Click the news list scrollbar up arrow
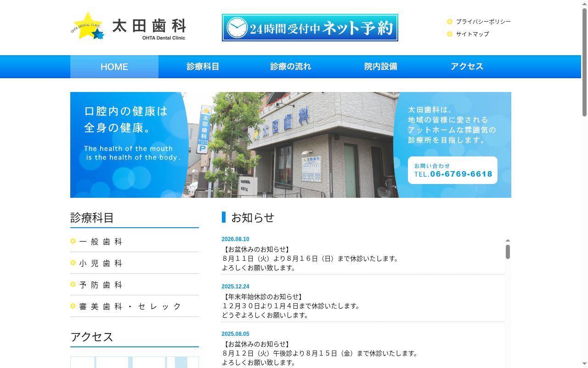The image size is (588, 368). pos(508,241)
